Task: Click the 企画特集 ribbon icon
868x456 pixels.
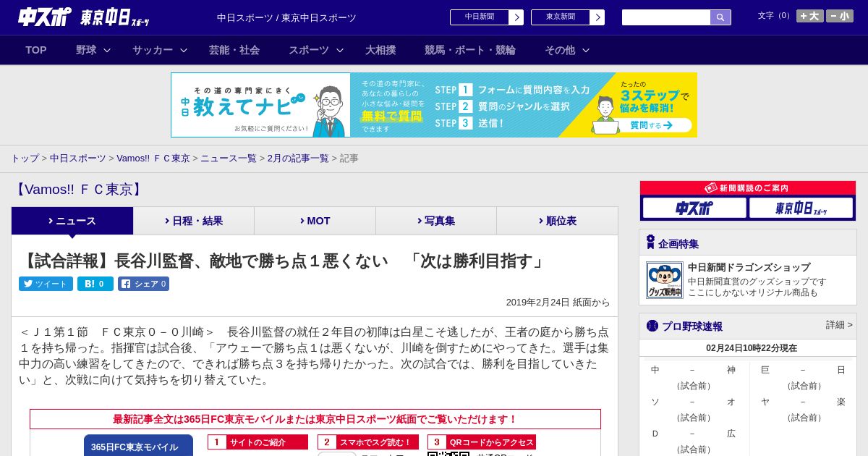Action: [x=651, y=242]
